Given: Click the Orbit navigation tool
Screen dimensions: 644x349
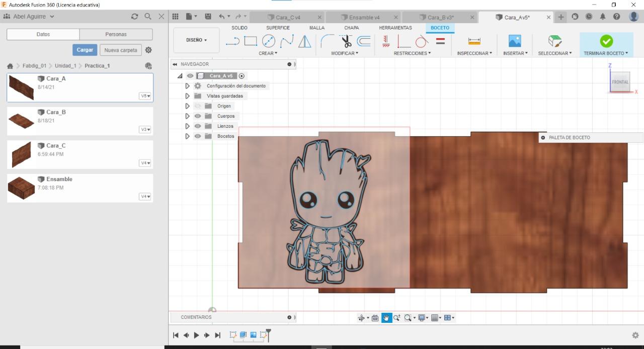Looking at the screenshot, I should 361,318.
